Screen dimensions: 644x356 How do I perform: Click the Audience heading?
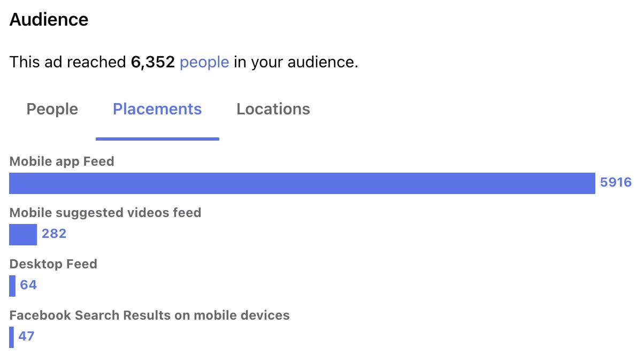click(x=49, y=20)
